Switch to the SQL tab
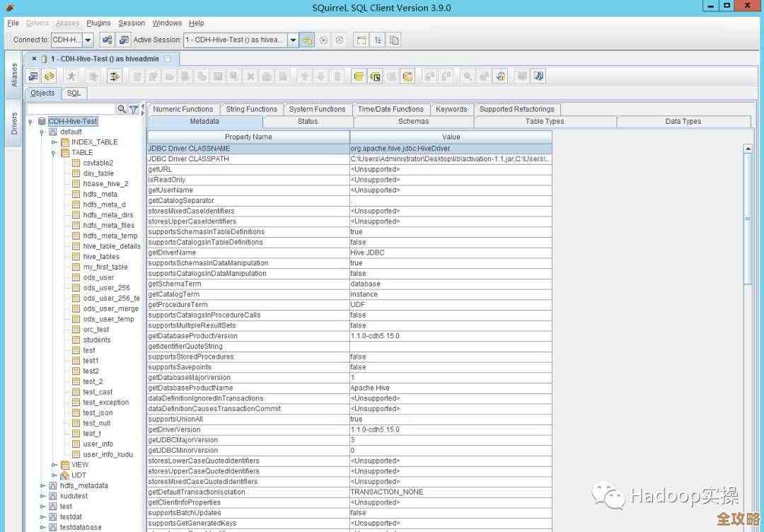The image size is (764, 532). click(x=74, y=93)
